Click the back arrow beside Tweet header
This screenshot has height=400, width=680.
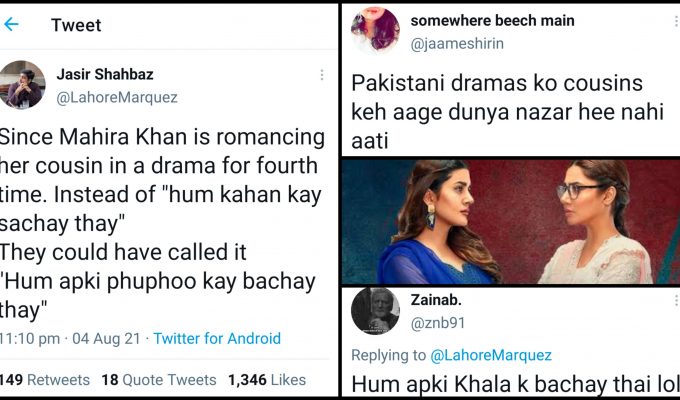[x=11, y=25]
